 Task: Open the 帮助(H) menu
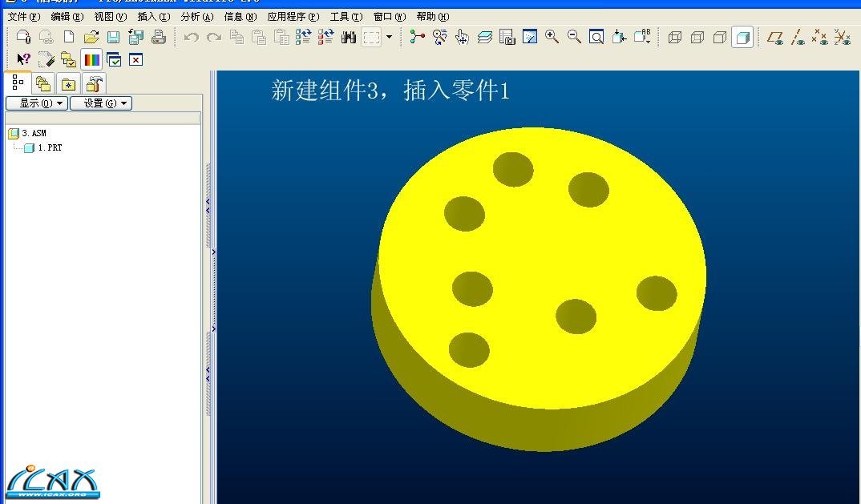[433, 17]
